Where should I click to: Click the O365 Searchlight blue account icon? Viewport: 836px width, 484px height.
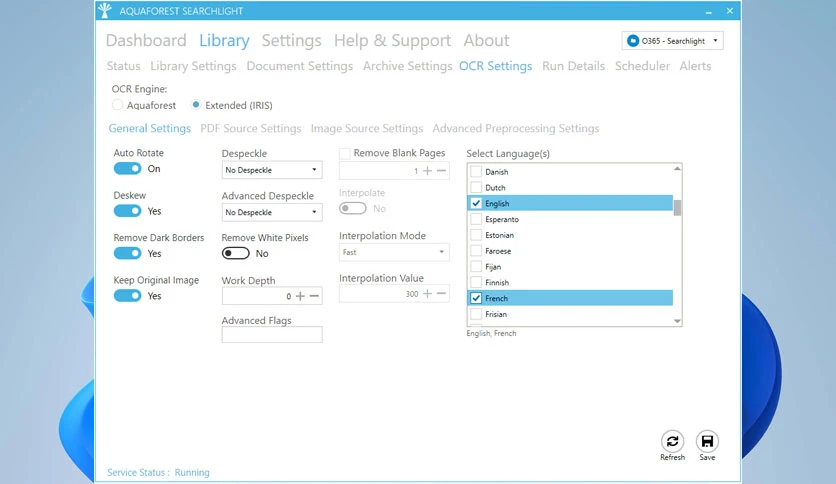point(633,41)
